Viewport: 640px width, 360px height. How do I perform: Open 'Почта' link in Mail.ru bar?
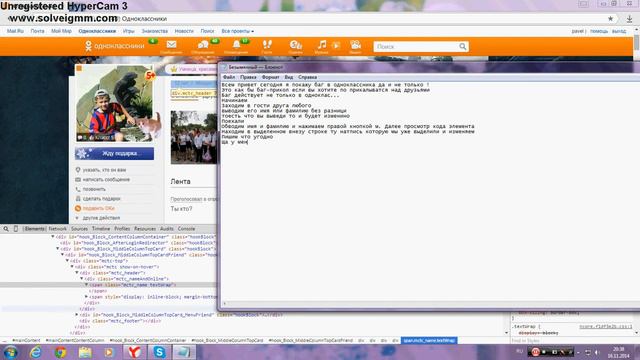[37, 31]
